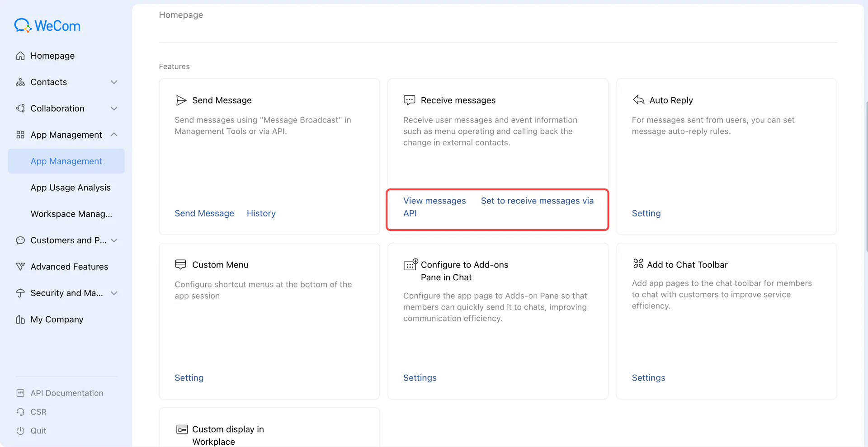Viewport: 868px width, 447px height.
Task: Click the View messages link
Action: click(x=434, y=201)
